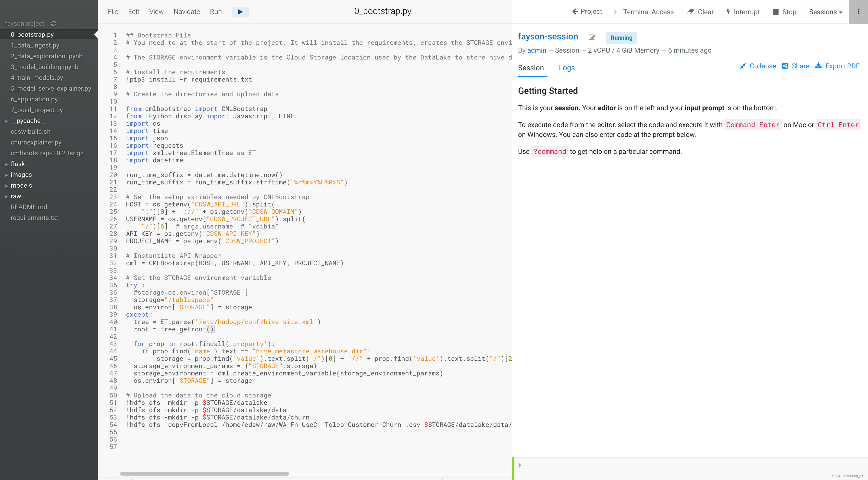868x480 pixels.
Task: Switch to the Logs tab
Action: 567,68
